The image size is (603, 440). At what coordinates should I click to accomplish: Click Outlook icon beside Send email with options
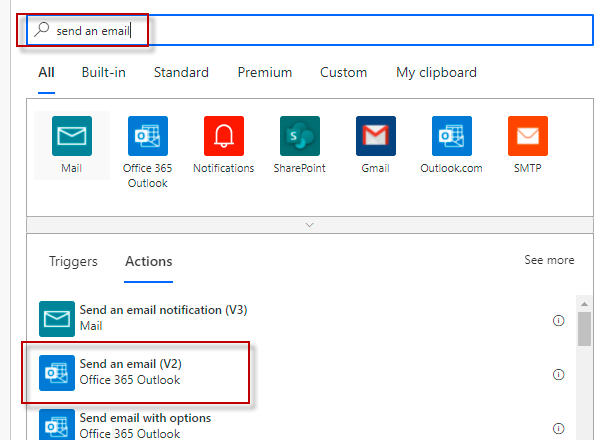click(57, 425)
